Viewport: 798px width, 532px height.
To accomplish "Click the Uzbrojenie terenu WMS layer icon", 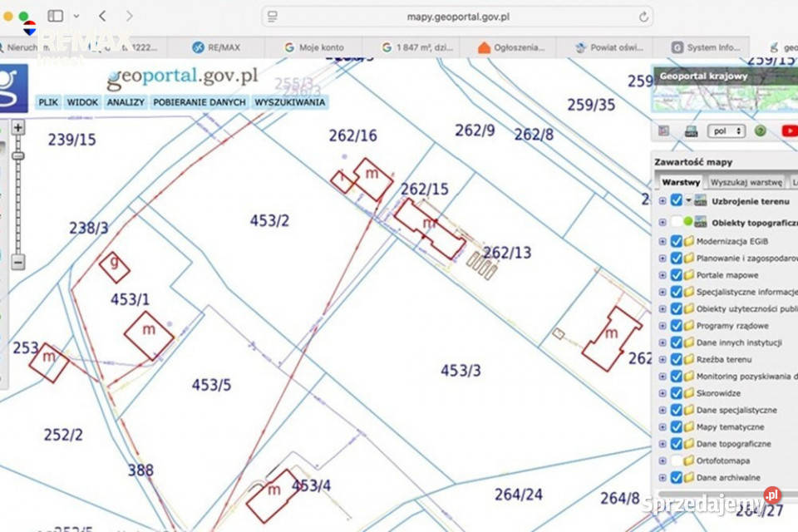I will pos(701,200).
